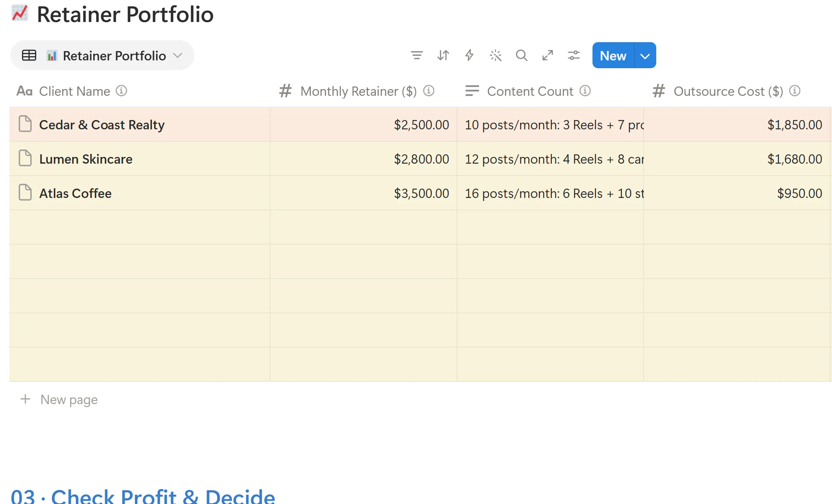Image resolution: width=832 pixels, height=504 pixels.
Task: Select the $2,800.00 retainer cell
Action: (x=364, y=159)
